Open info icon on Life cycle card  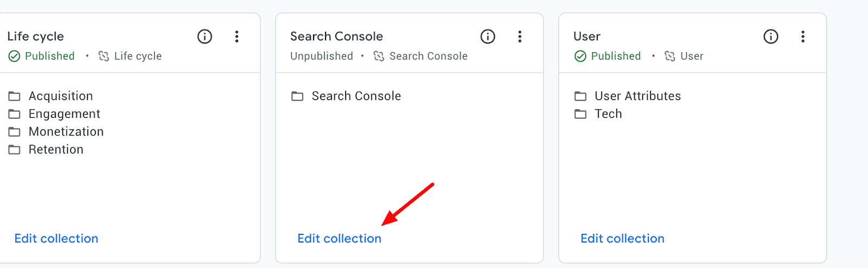(205, 36)
